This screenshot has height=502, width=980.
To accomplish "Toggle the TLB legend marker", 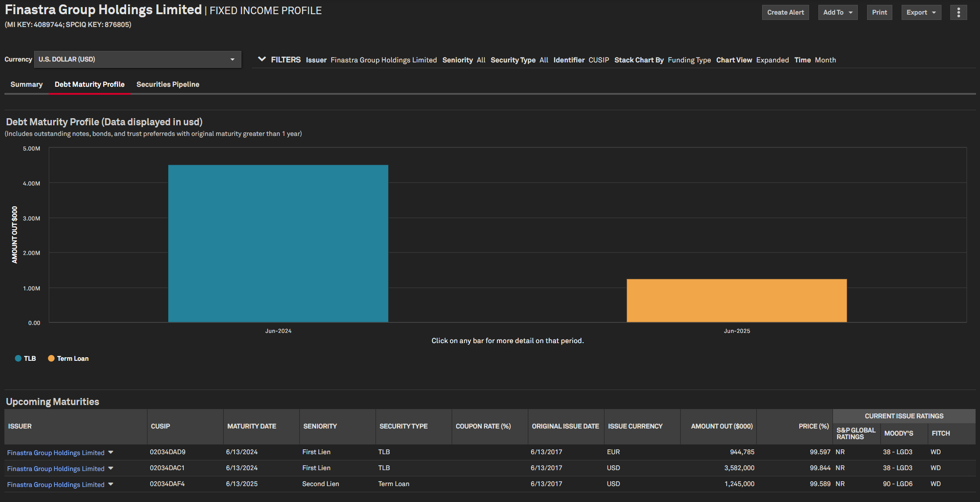I will [18, 359].
